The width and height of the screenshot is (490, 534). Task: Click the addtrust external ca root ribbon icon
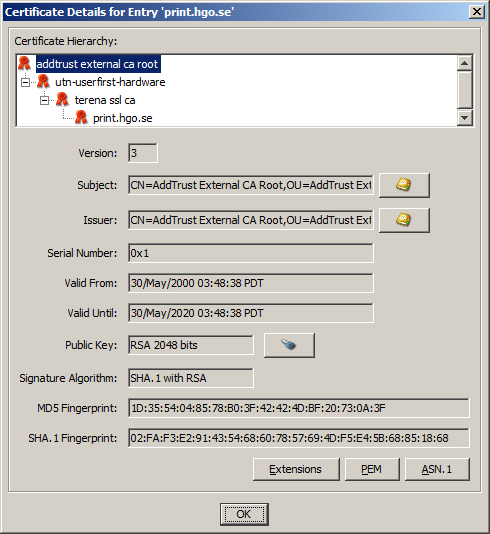pos(24,64)
